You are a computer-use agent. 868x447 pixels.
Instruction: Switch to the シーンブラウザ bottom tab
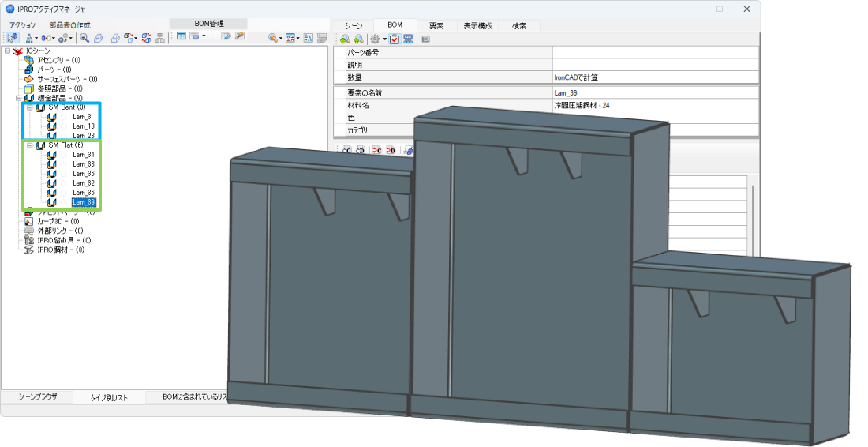(x=37, y=397)
